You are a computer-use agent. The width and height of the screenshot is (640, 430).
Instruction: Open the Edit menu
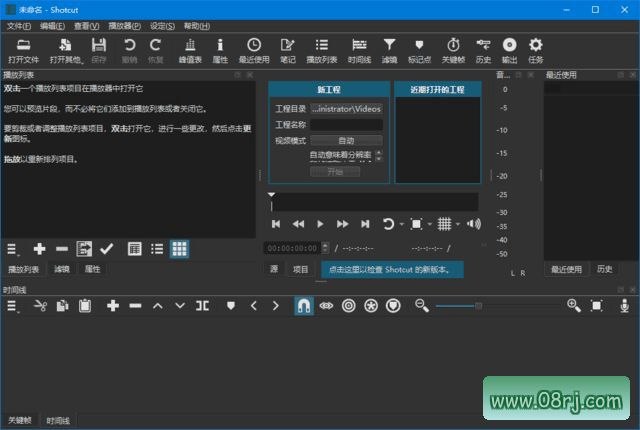(52, 26)
